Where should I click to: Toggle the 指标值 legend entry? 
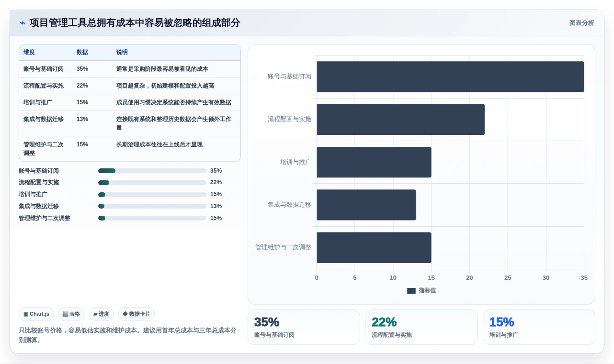pyautogui.click(x=421, y=290)
